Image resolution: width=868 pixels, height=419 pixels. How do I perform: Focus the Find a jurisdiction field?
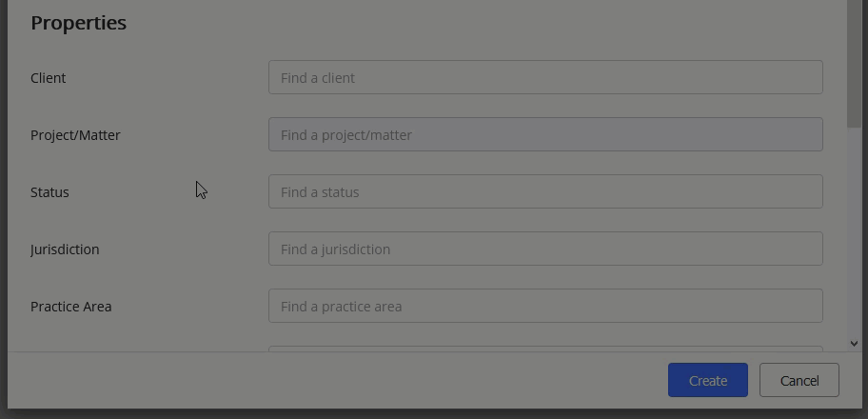(545, 249)
